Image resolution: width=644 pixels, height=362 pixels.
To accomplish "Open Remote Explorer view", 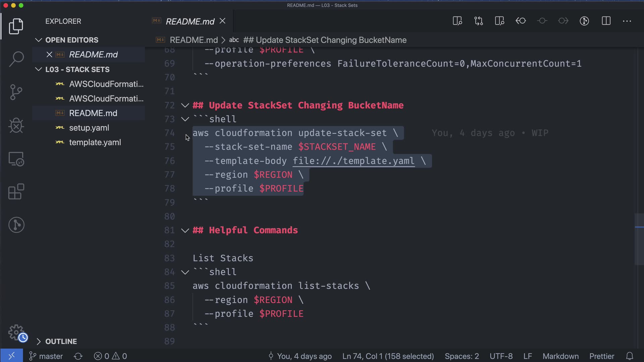I will (16, 159).
